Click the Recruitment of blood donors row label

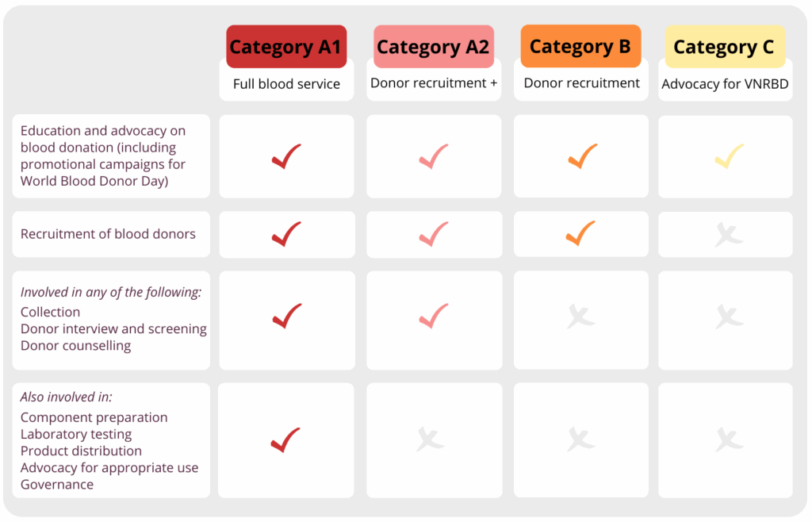point(108,234)
